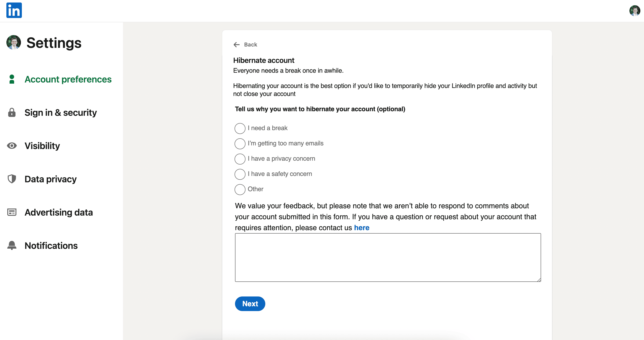Select the 'Other' reason option

click(x=240, y=189)
